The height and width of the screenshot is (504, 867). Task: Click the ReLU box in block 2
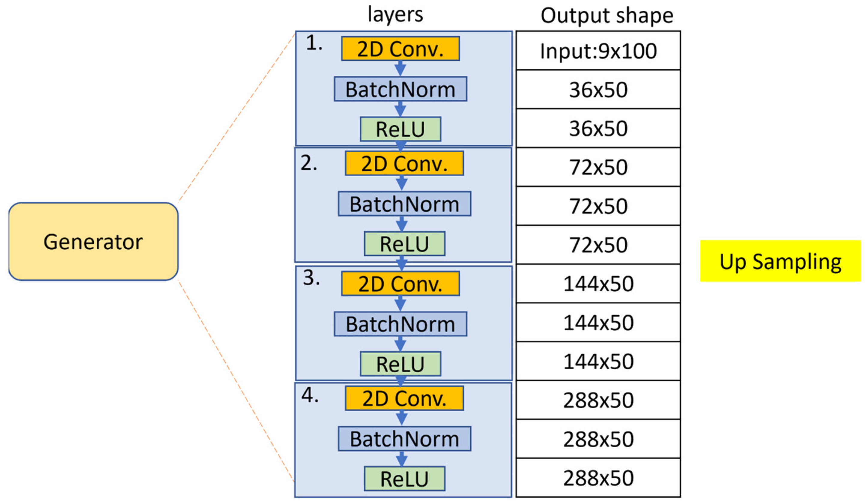point(404,244)
